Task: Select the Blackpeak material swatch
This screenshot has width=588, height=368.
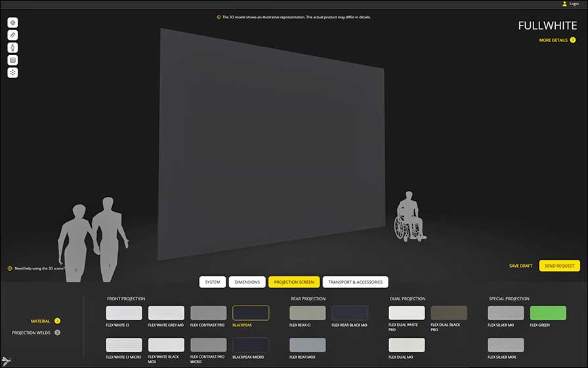Action: click(x=251, y=313)
